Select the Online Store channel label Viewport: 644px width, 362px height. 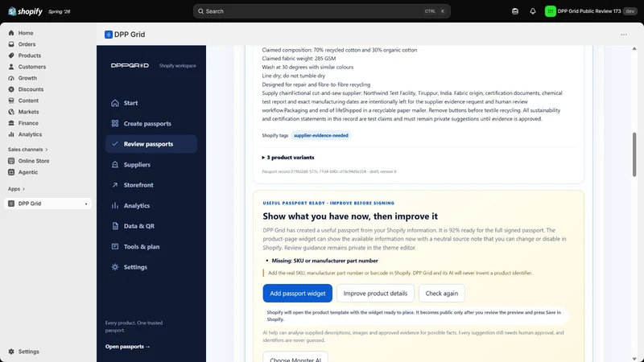pos(34,161)
